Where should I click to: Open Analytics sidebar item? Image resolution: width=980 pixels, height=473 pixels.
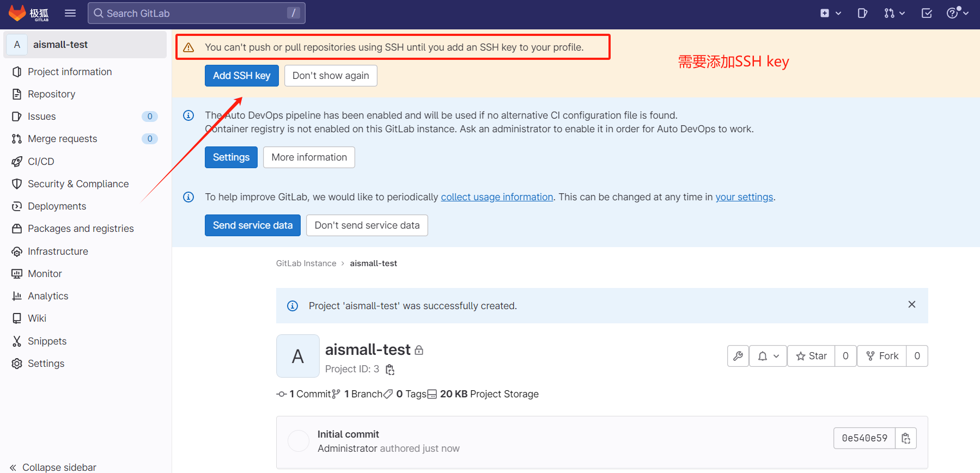pos(86,296)
